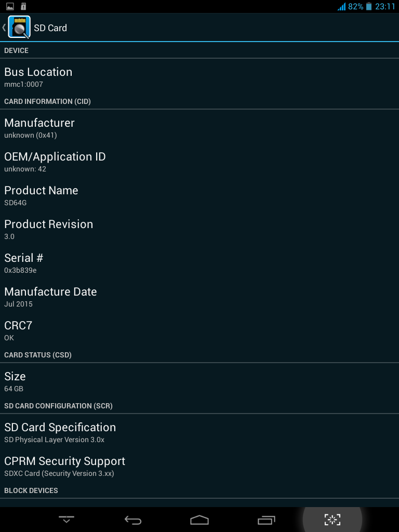Viewport: 399px width, 532px height.
Task: Tap the SD Card app icon
Action: coord(19,28)
